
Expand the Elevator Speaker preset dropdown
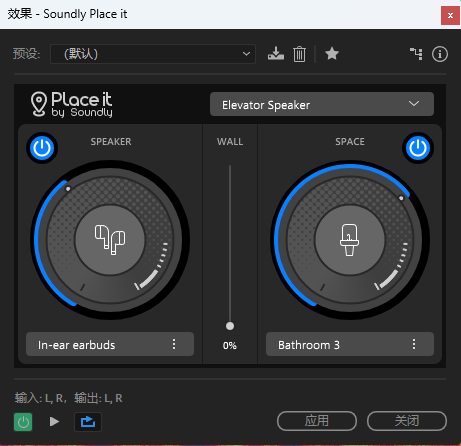point(322,104)
